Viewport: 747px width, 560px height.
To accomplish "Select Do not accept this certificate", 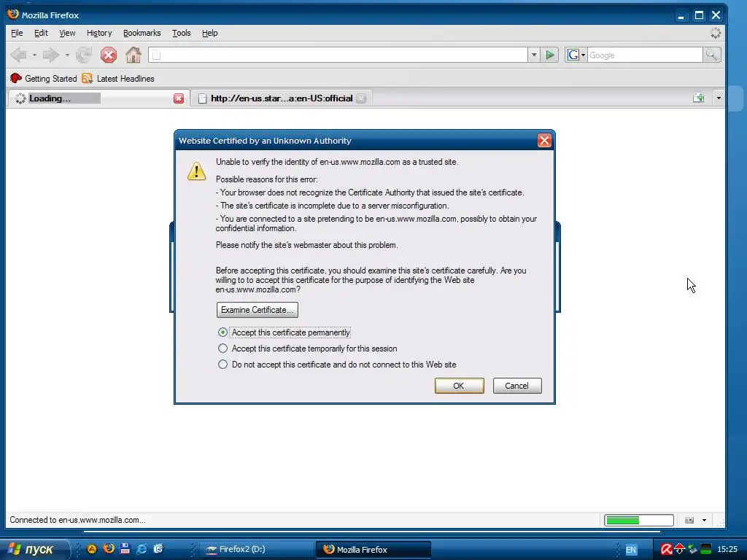I will 337,365.
